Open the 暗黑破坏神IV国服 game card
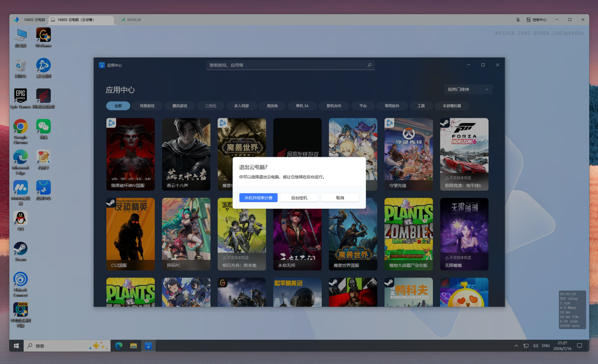 pyautogui.click(x=130, y=154)
